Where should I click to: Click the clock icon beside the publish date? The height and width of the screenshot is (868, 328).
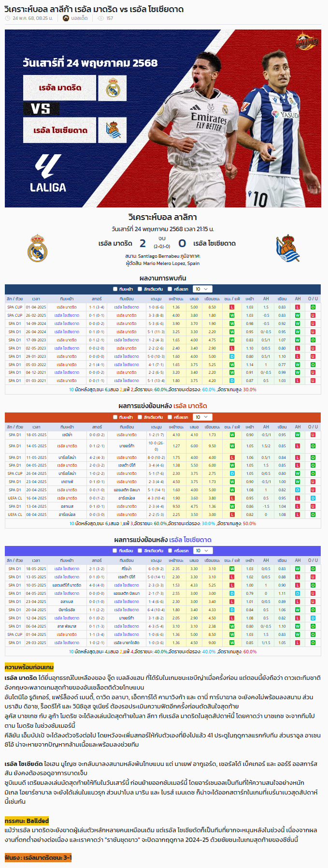click(x=7, y=18)
